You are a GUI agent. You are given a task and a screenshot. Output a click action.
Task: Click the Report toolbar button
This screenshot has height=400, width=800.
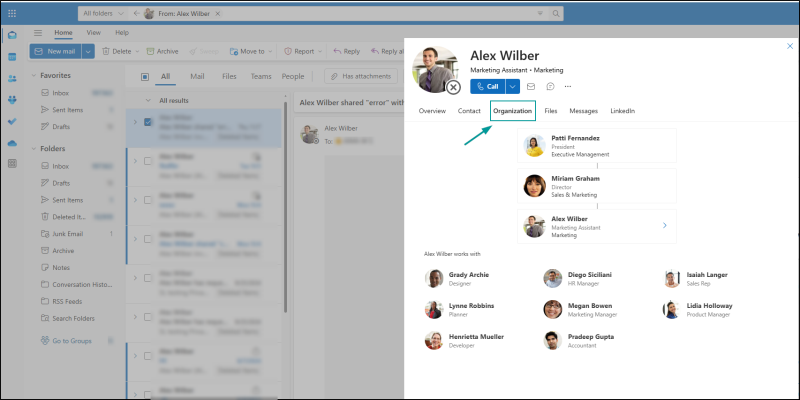pyautogui.click(x=299, y=51)
